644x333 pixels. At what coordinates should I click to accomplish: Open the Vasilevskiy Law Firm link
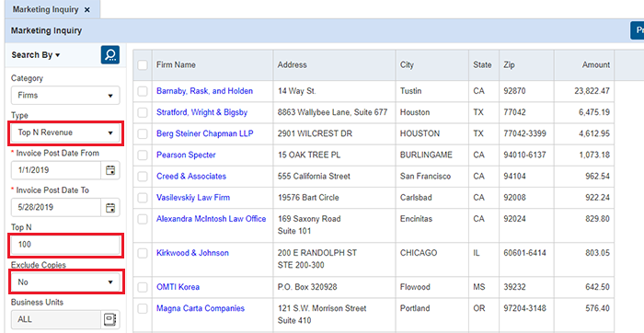click(x=193, y=198)
